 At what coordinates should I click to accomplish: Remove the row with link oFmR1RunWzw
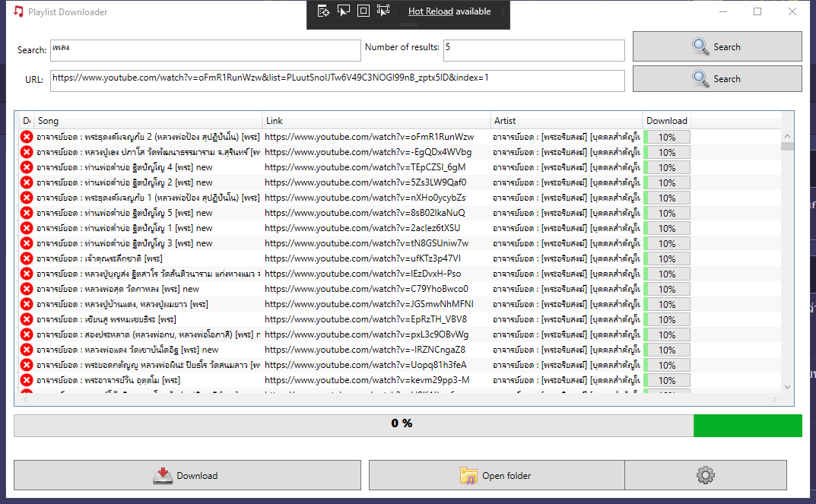click(x=27, y=137)
